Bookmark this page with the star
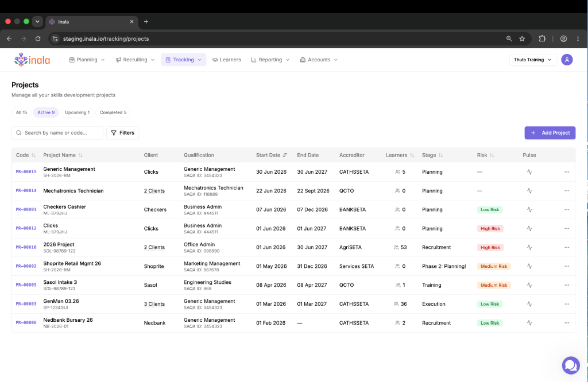588x382 pixels. coord(522,38)
